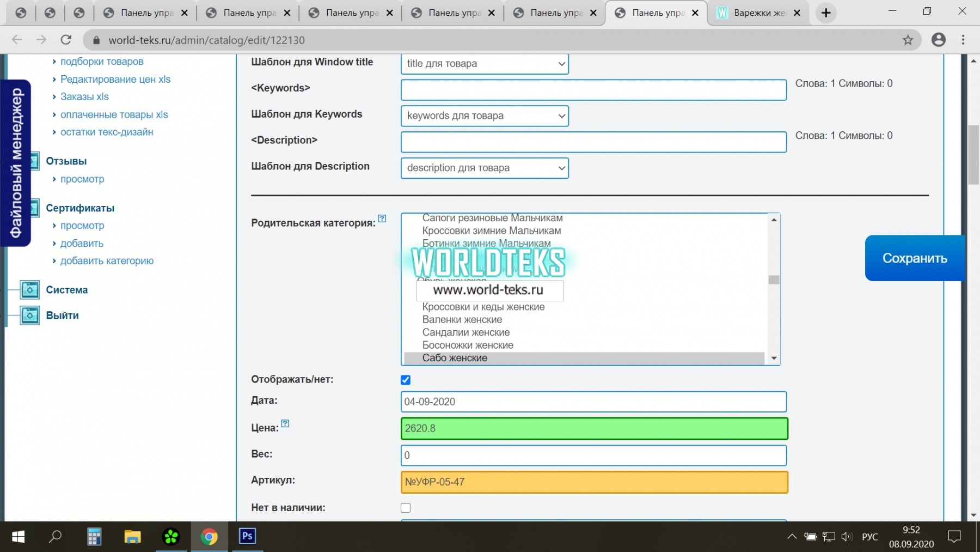
Task: Check the Нет в наличии checkbox
Action: [406, 508]
